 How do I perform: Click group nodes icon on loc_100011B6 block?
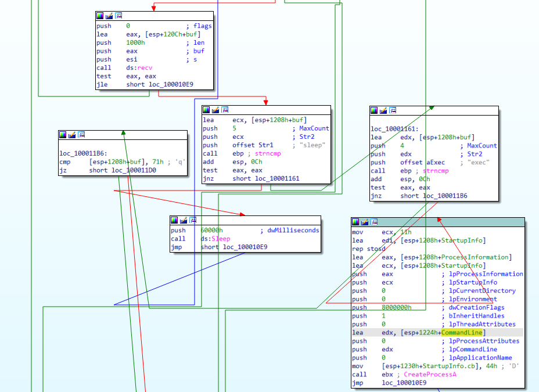[x=81, y=135]
